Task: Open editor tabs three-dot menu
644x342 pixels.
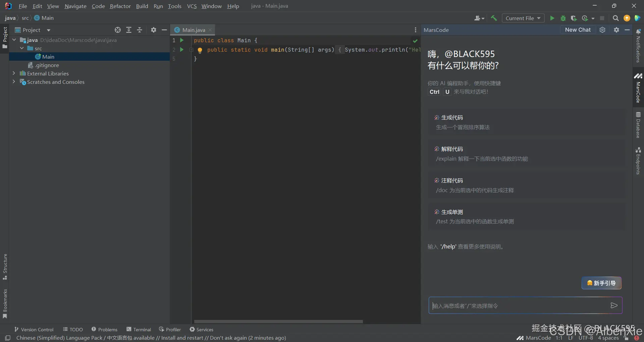Action: coord(416,30)
